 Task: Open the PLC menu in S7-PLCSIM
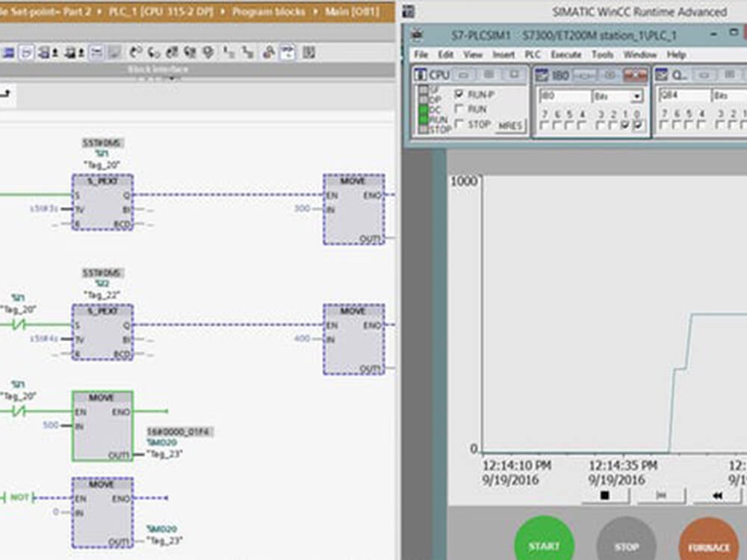coord(533,55)
